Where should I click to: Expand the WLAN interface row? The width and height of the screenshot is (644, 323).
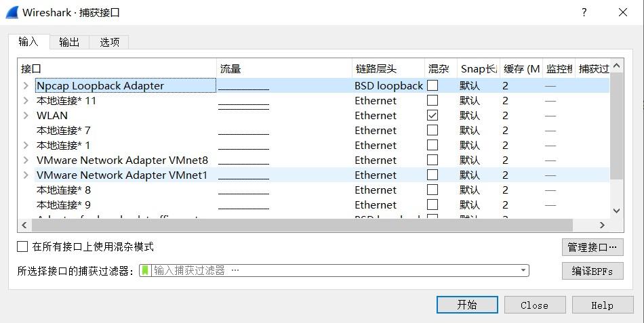pyautogui.click(x=26, y=116)
